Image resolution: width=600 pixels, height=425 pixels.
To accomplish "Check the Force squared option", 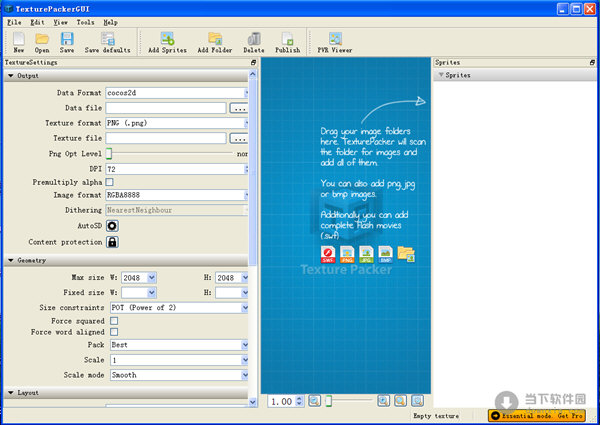I will (x=114, y=321).
